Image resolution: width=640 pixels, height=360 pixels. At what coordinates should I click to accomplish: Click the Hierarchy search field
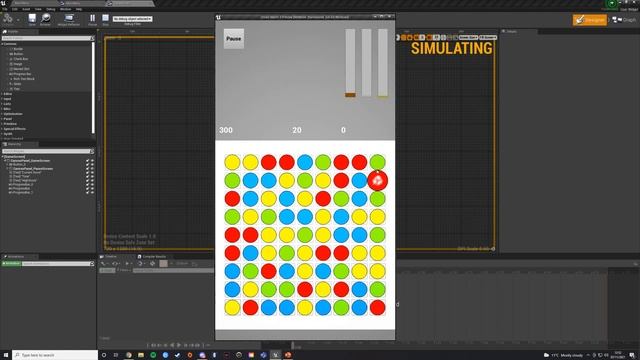(48, 151)
